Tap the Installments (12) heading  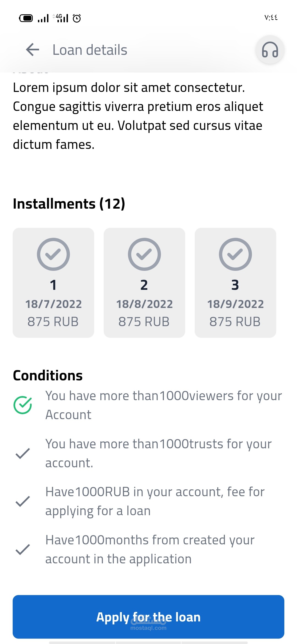tap(69, 204)
